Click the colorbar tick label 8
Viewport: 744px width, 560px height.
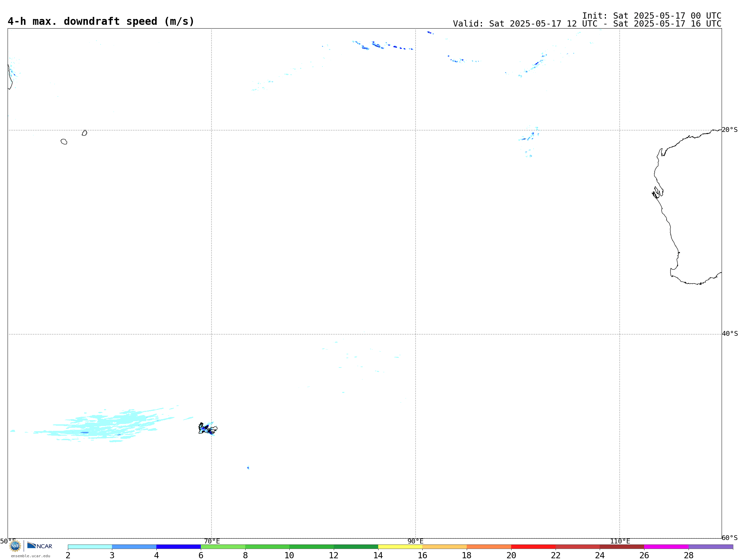[x=245, y=556]
